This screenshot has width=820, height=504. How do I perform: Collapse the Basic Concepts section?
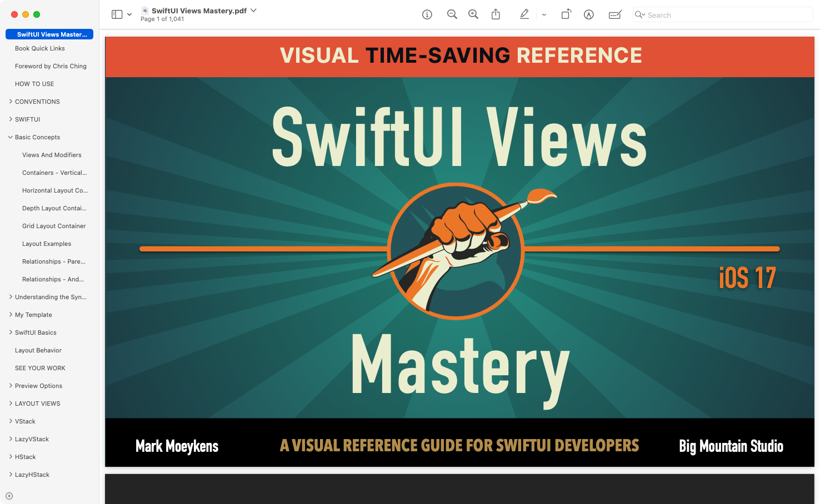point(11,137)
